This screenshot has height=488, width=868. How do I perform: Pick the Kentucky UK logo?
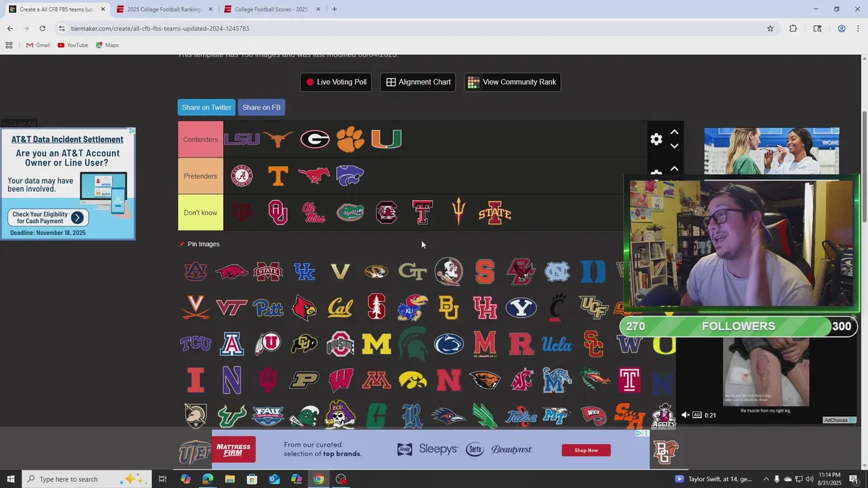click(x=304, y=272)
